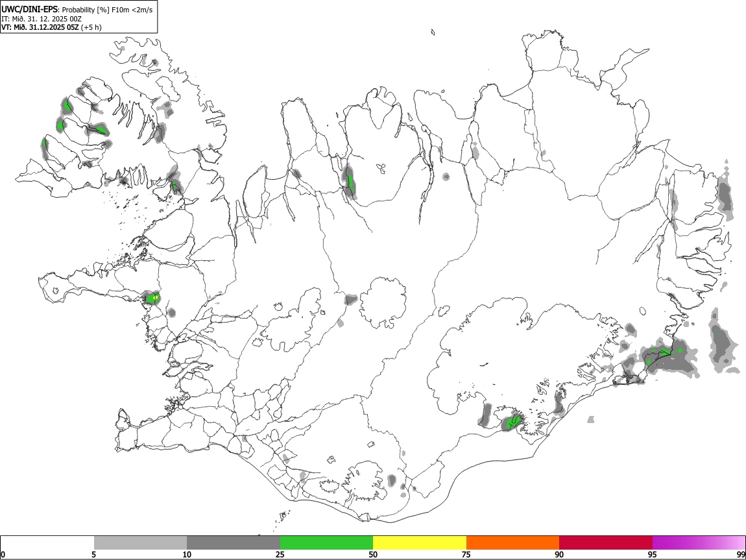
Task: Click the dark gray 10–25% legend swatch
Action: coord(234,543)
